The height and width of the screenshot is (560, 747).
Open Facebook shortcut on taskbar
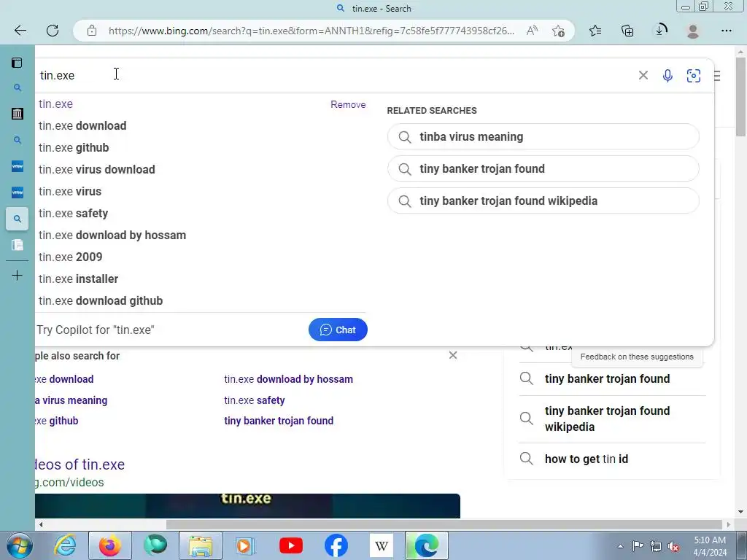click(336, 545)
